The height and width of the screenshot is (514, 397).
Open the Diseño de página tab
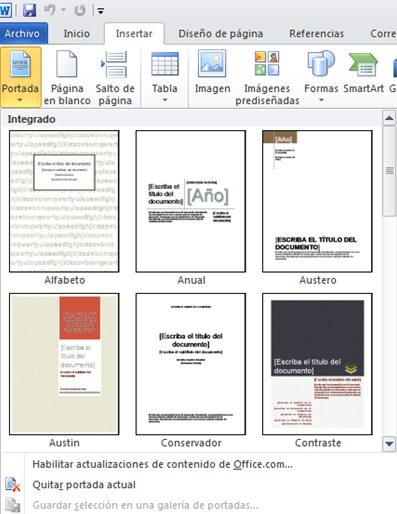pos(221,34)
